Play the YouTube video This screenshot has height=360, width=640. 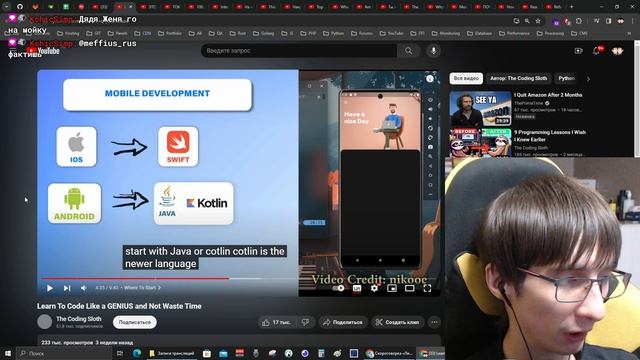pos(50,288)
